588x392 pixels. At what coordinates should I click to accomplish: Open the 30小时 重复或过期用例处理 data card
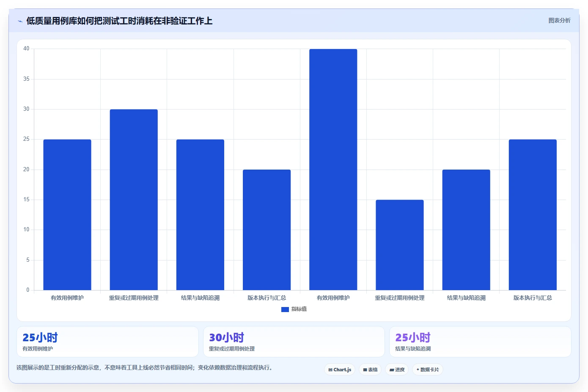tap(294, 342)
